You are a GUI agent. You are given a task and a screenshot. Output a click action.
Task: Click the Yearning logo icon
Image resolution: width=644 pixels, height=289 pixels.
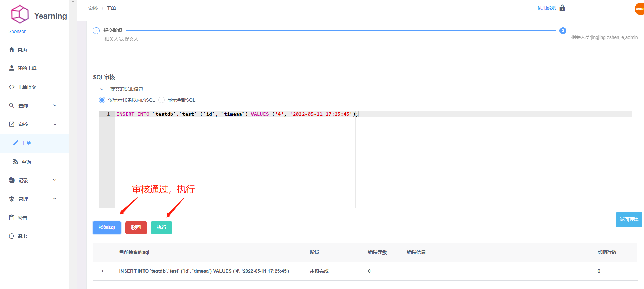pos(20,14)
